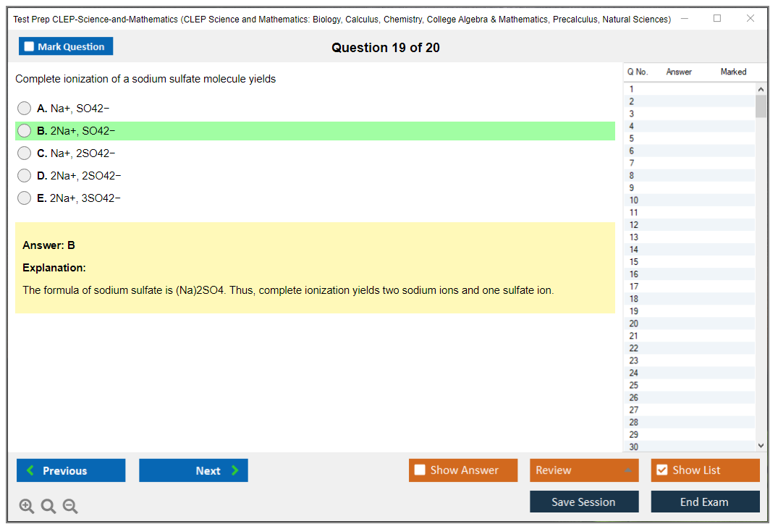Image resolution: width=778 pixels, height=532 pixels.
Task: Uncheck the Show List checkbox
Action: [661, 470]
